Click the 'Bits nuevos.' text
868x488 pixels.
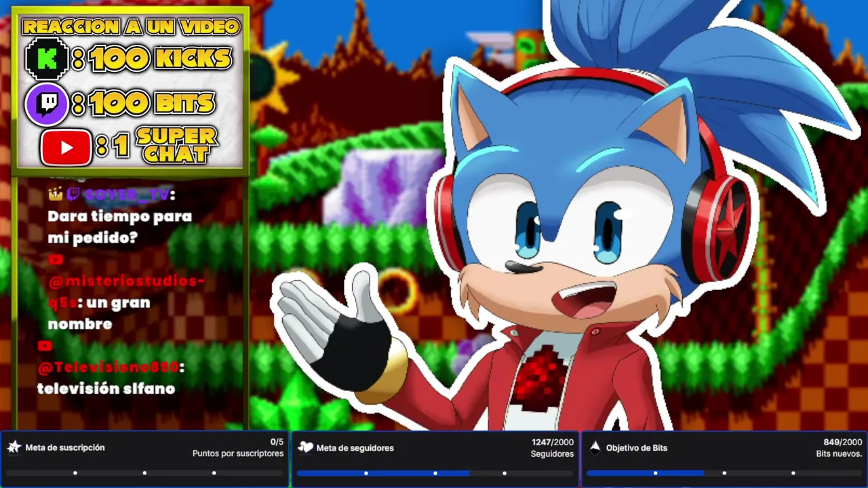point(840,453)
